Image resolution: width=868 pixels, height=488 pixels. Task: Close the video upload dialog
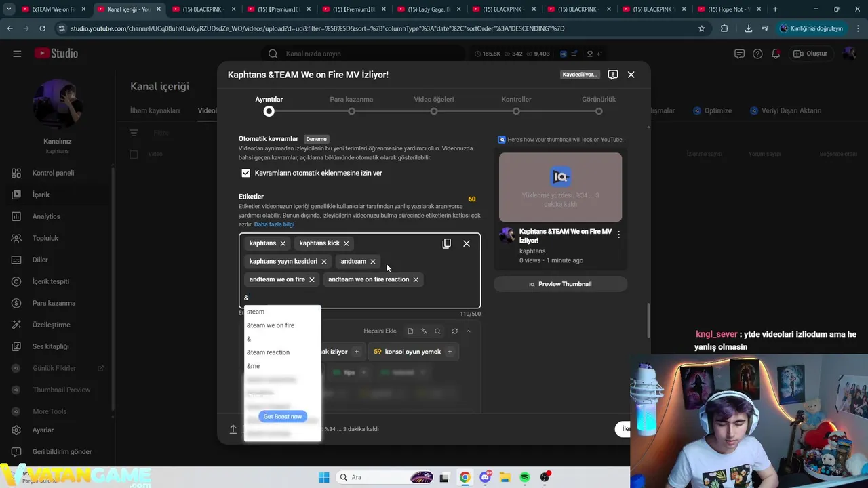pos(631,75)
